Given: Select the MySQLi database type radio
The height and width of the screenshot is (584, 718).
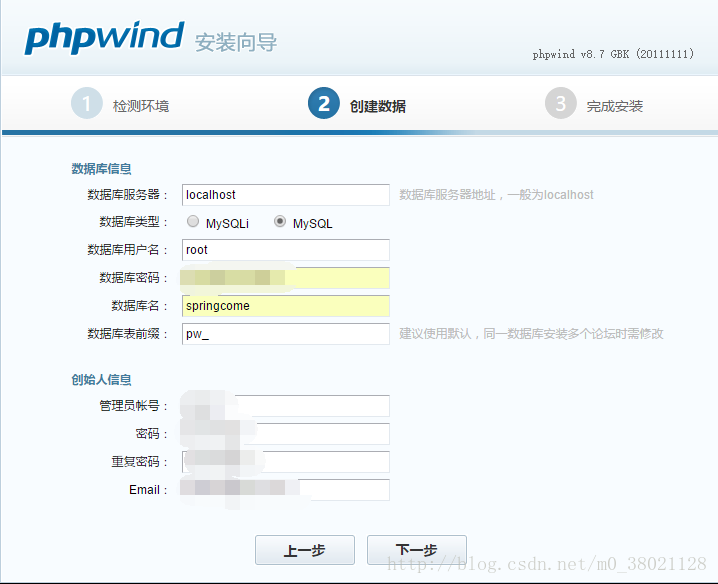Looking at the screenshot, I should point(193,222).
